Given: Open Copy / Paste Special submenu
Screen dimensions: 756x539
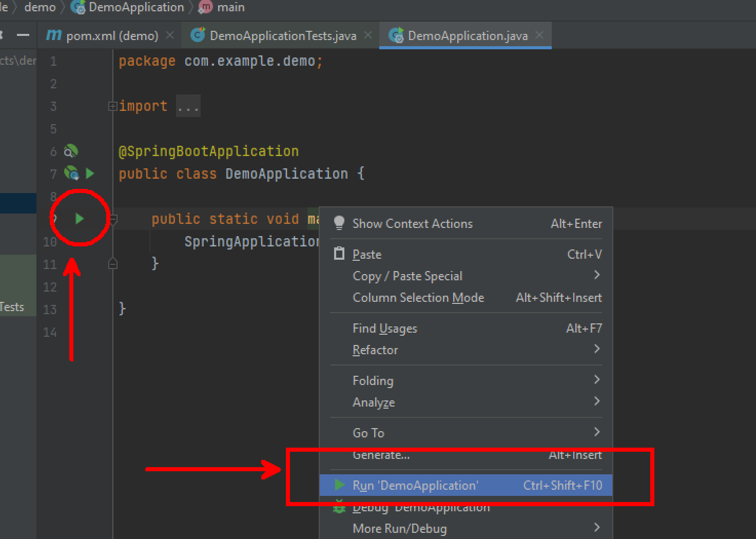Looking at the screenshot, I should click(x=466, y=276).
